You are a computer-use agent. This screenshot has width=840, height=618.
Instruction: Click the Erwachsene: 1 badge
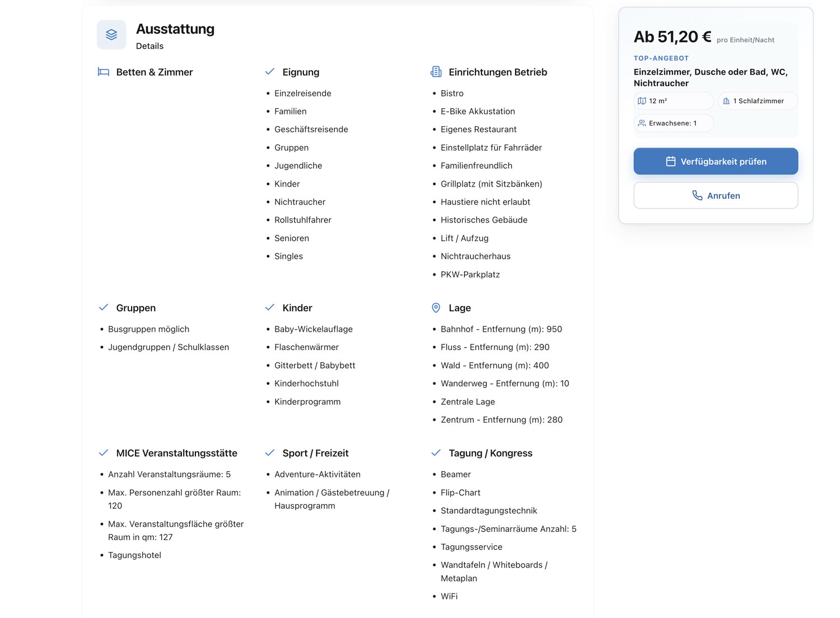[674, 123]
